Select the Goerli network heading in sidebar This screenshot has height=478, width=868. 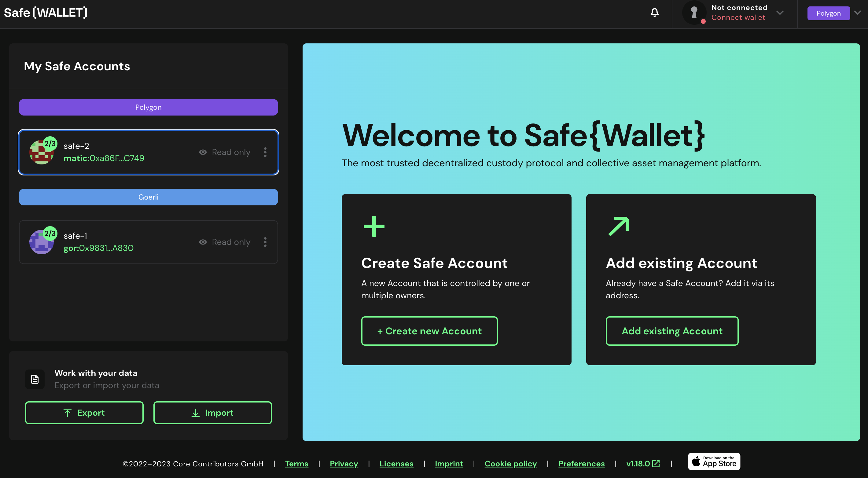[x=148, y=197]
